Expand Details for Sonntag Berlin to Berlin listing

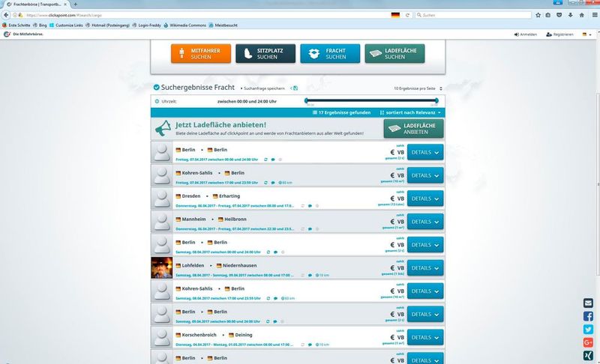point(425,315)
